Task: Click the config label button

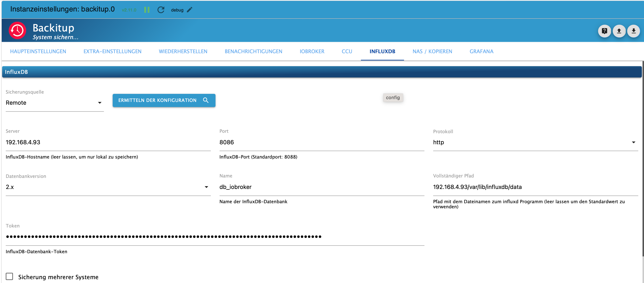Action: click(x=393, y=98)
